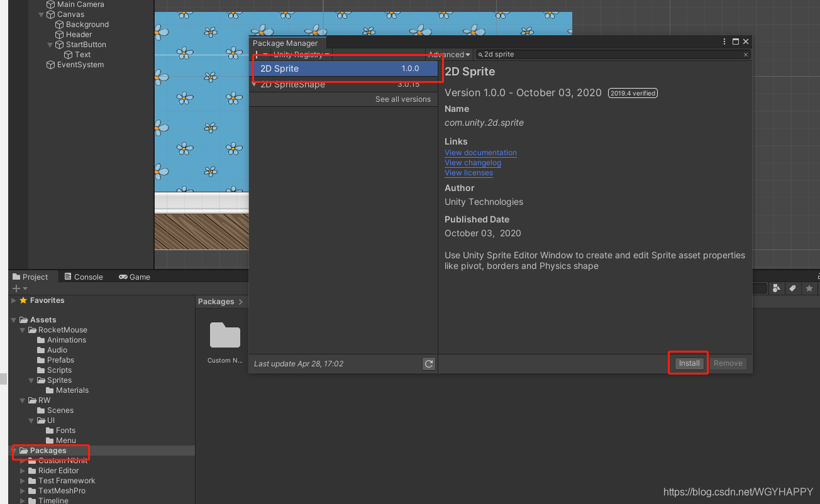Open View changelog link

[473, 163]
